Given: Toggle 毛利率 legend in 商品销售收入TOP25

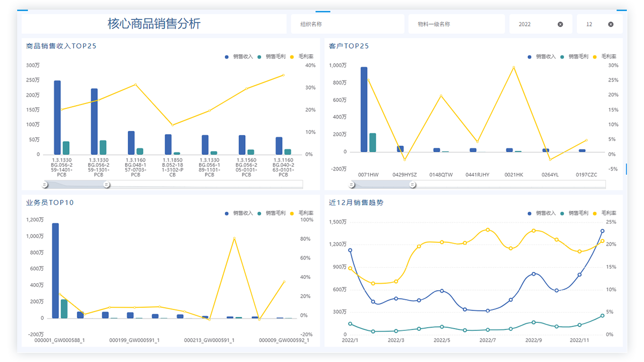Looking at the screenshot, I should (x=302, y=56).
